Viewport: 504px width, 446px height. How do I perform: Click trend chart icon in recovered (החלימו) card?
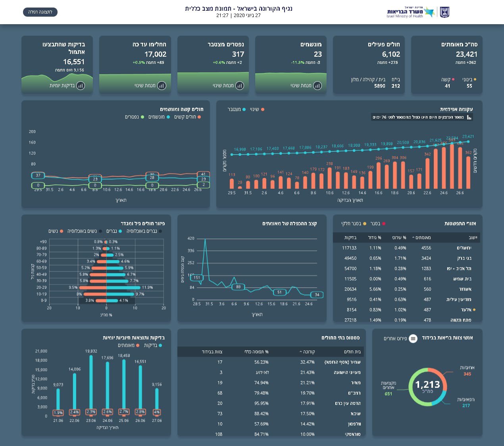[x=162, y=86]
